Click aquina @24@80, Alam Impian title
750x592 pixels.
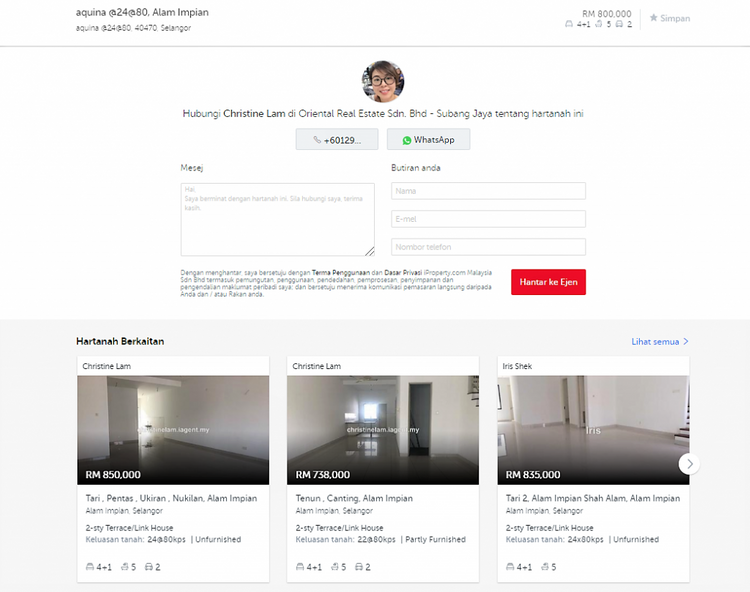point(142,12)
